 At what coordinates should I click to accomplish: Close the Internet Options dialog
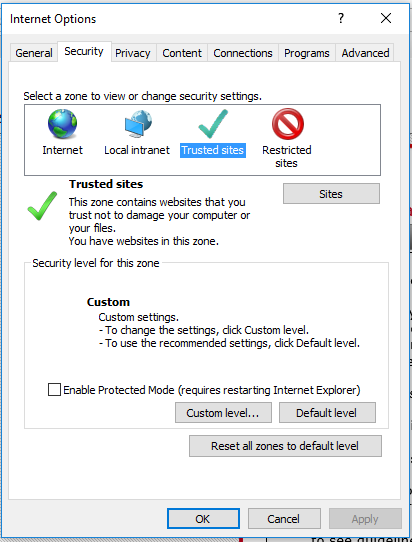(x=386, y=18)
